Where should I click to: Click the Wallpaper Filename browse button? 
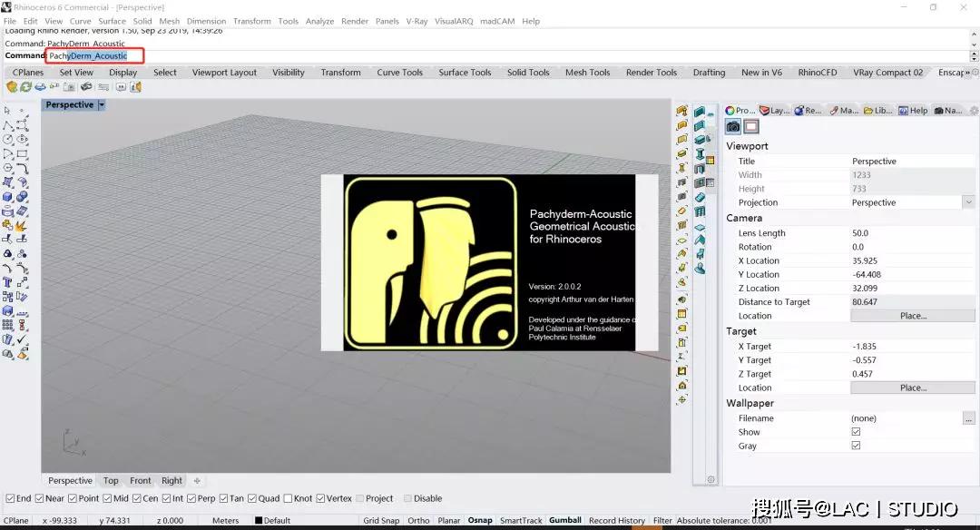click(x=968, y=418)
